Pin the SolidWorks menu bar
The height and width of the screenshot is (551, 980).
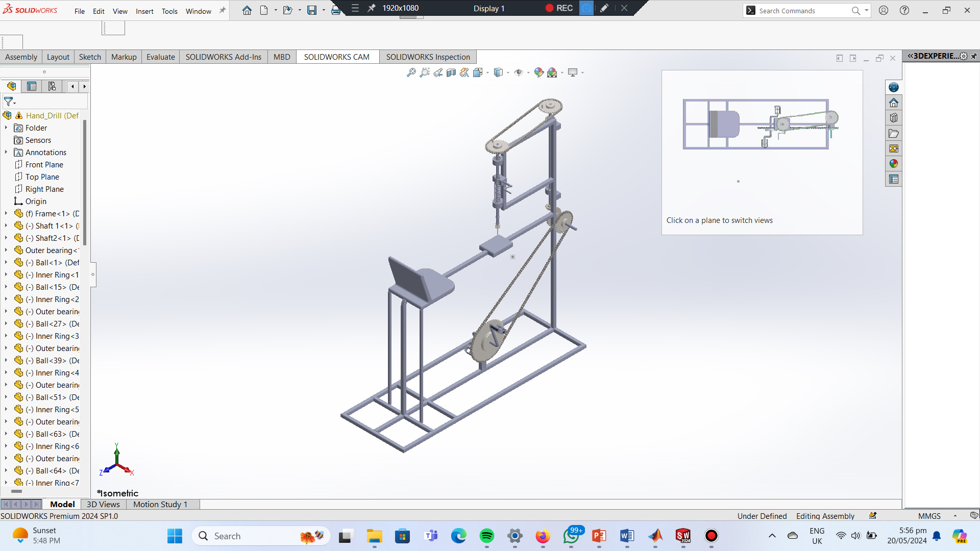(223, 11)
